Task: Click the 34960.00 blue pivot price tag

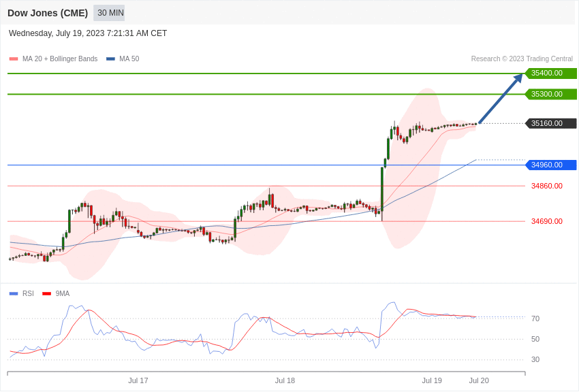Action: pyautogui.click(x=550, y=165)
